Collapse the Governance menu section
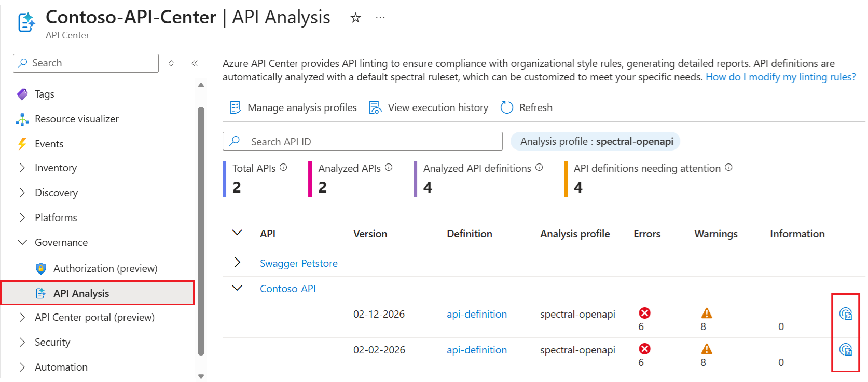868x382 pixels. click(22, 242)
